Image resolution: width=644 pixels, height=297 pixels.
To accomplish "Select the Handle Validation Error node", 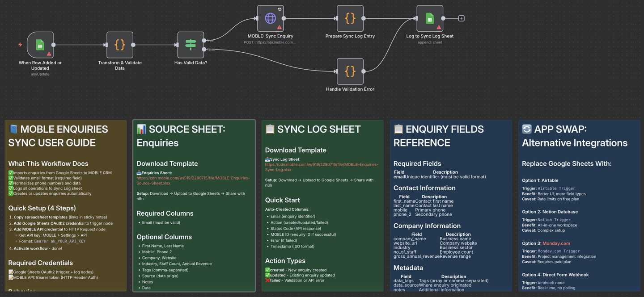I will point(350,71).
